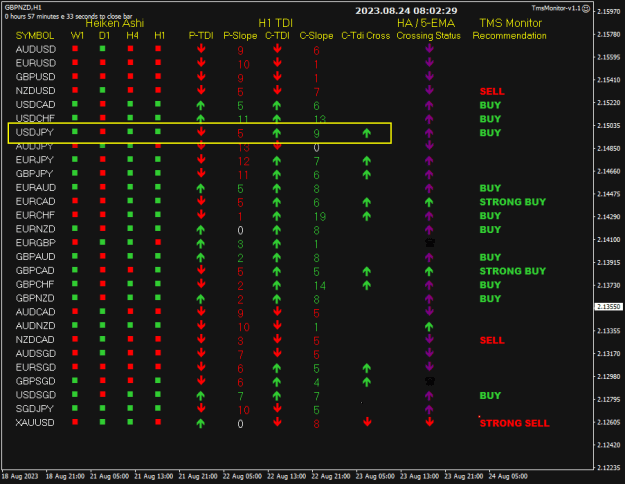Click XAUUSD's red Crossing Status down arrow
The height and width of the screenshot is (484, 625).
[429, 422]
